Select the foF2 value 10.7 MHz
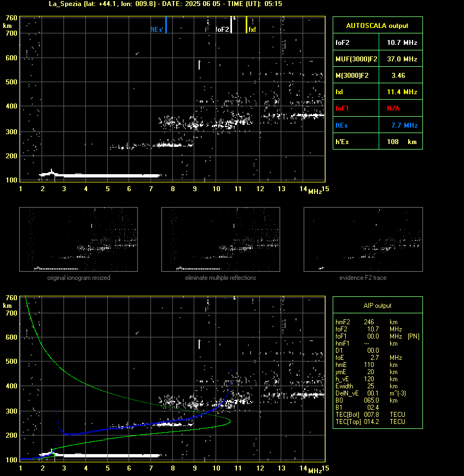Image resolution: width=464 pixels, height=476 pixels. pyautogui.click(x=402, y=43)
